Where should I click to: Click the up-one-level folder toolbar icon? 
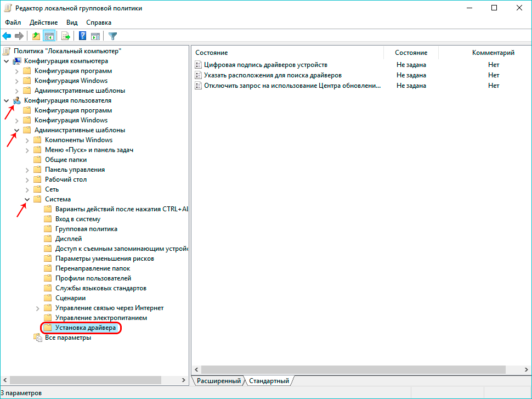point(36,36)
